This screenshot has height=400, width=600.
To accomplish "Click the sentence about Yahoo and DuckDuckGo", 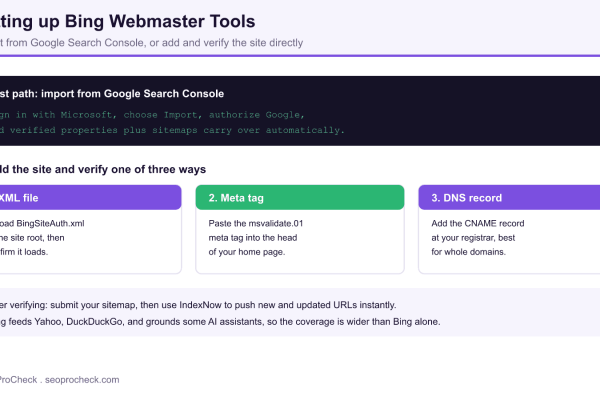I will [x=220, y=322].
